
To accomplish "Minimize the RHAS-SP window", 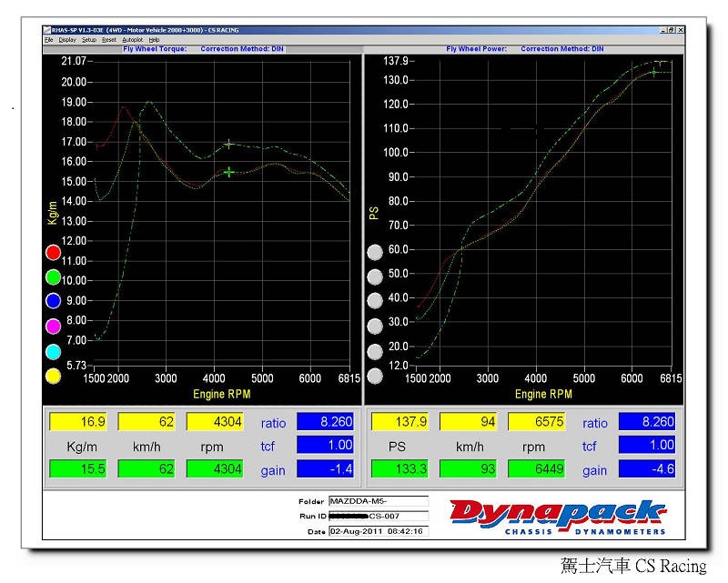I will click(x=663, y=30).
